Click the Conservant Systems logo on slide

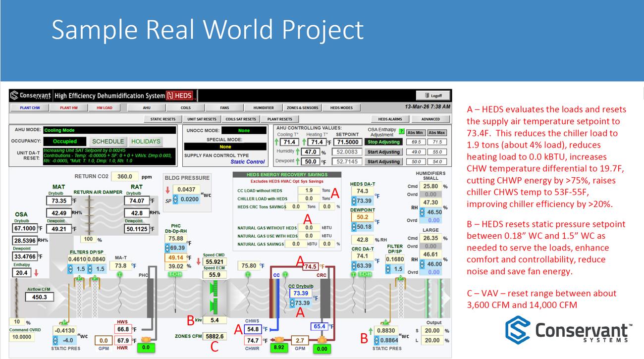pos(569,330)
